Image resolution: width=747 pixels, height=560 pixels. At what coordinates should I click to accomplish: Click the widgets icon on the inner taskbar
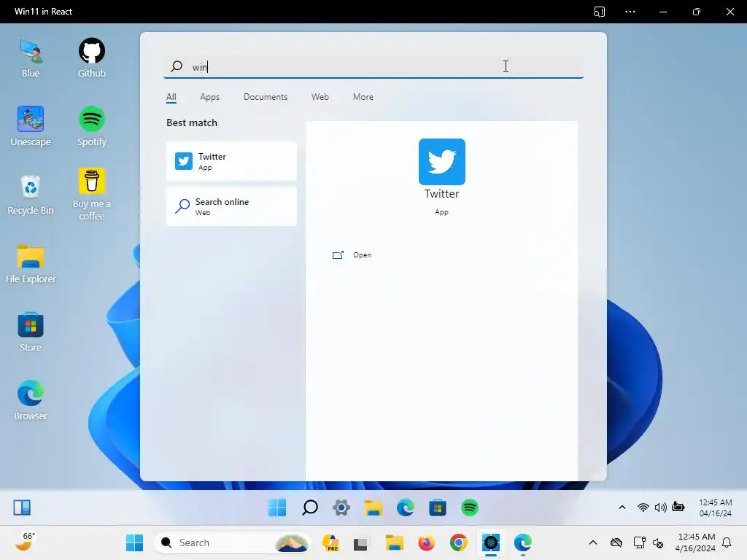coord(22,507)
